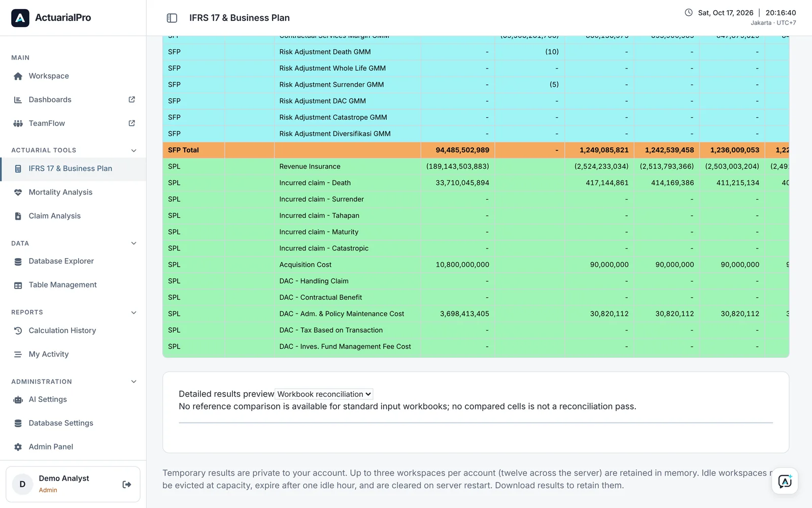The height and width of the screenshot is (508, 812).
Task: Toggle the sidebar panel icon
Action: (172, 18)
